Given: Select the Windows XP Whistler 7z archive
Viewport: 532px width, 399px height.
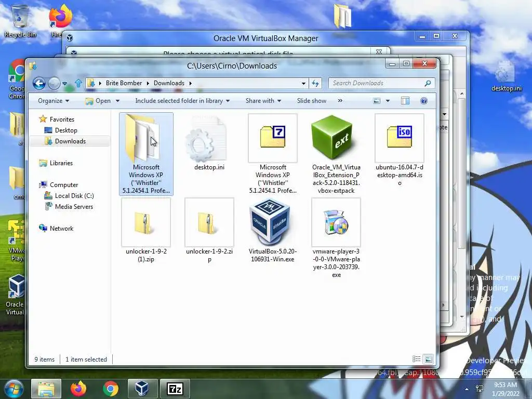Looking at the screenshot, I should tap(272, 154).
